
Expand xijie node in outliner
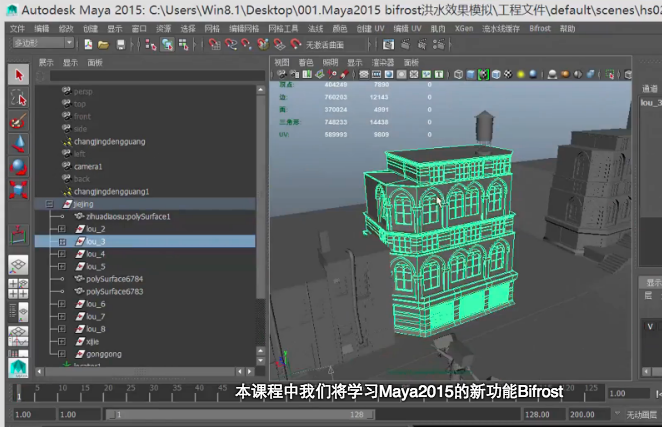[x=62, y=341]
